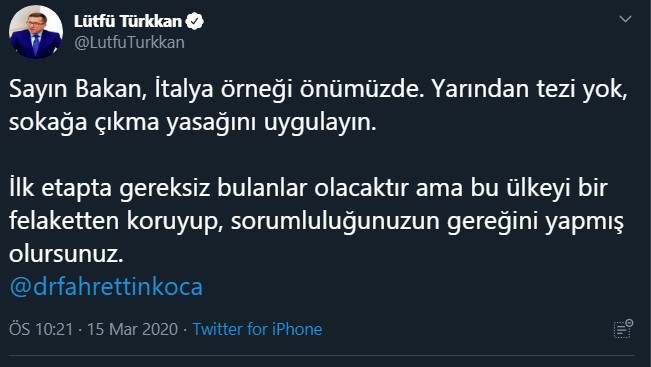Click the blue verified badge
The width and height of the screenshot is (651, 367).
click(x=194, y=21)
